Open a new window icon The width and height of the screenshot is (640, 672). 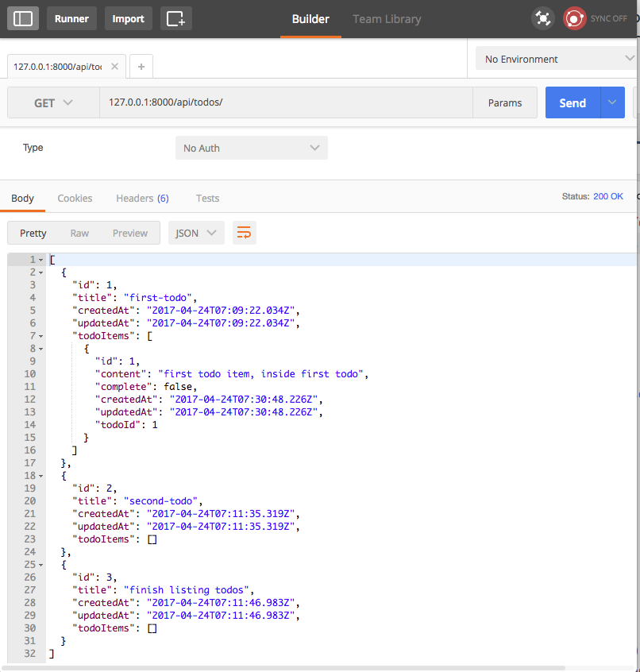coord(176,18)
